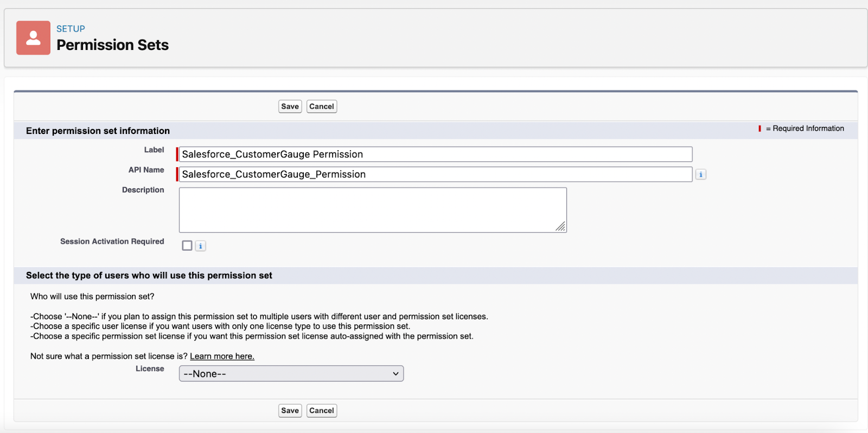868x433 pixels.
Task: Click the 'License' field label
Action: click(150, 368)
